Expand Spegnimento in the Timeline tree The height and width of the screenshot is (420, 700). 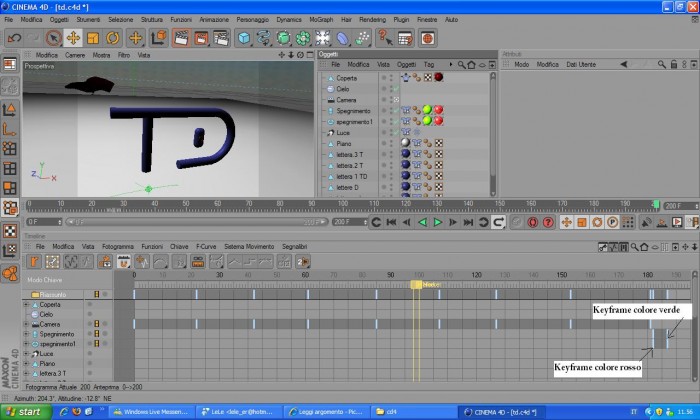click(26, 334)
